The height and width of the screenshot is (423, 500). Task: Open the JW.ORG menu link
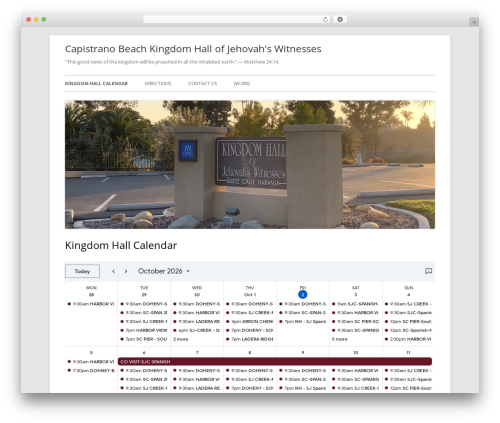242,84
